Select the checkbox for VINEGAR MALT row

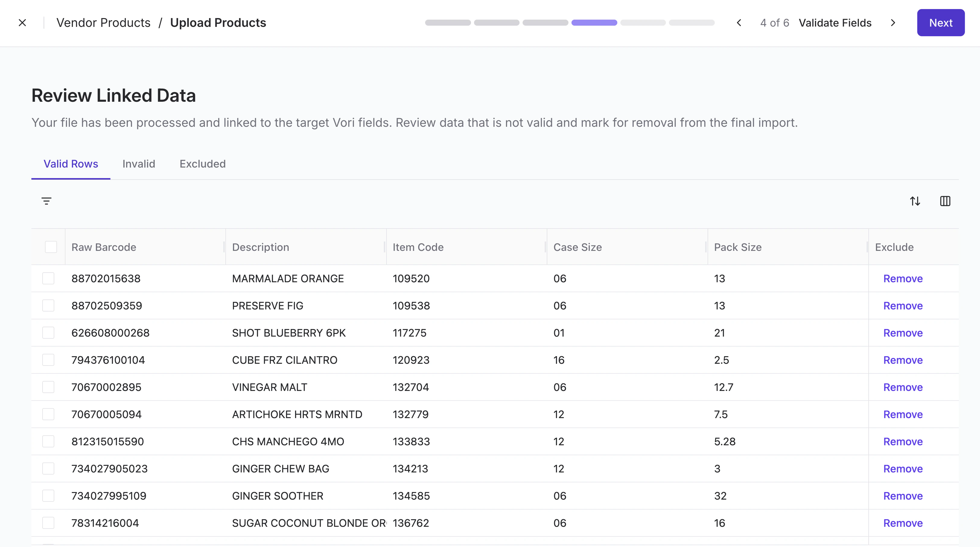click(x=48, y=387)
